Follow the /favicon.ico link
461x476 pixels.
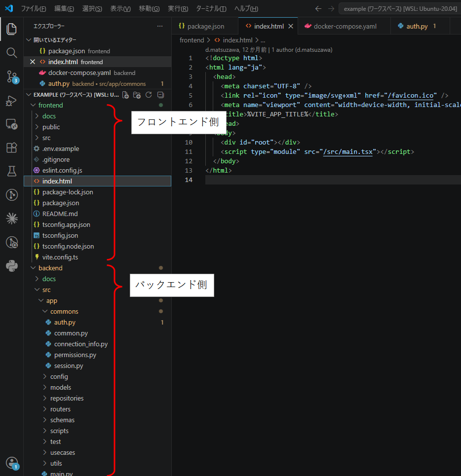[x=410, y=96]
